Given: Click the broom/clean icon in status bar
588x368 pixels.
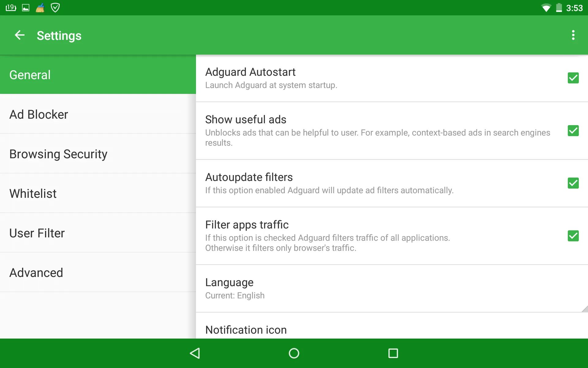Looking at the screenshot, I should [40, 7].
